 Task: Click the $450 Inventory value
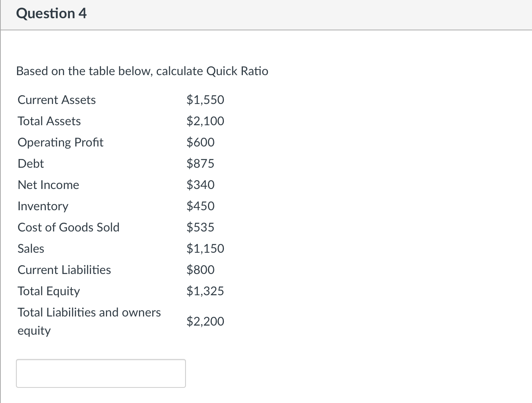pos(200,206)
